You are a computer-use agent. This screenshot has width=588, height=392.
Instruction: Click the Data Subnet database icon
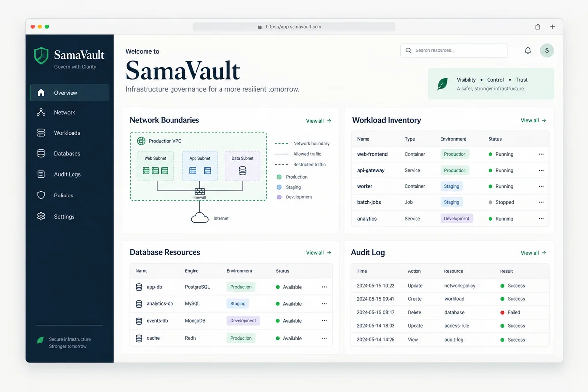pos(243,171)
